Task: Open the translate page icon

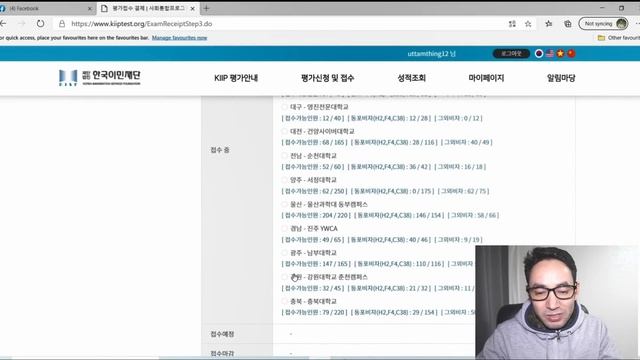Action: click(x=512, y=24)
